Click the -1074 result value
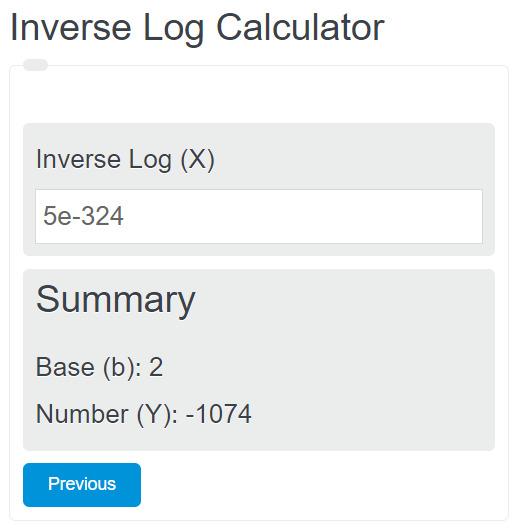The height and width of the screenshot is (530, 516). [219, 414]
